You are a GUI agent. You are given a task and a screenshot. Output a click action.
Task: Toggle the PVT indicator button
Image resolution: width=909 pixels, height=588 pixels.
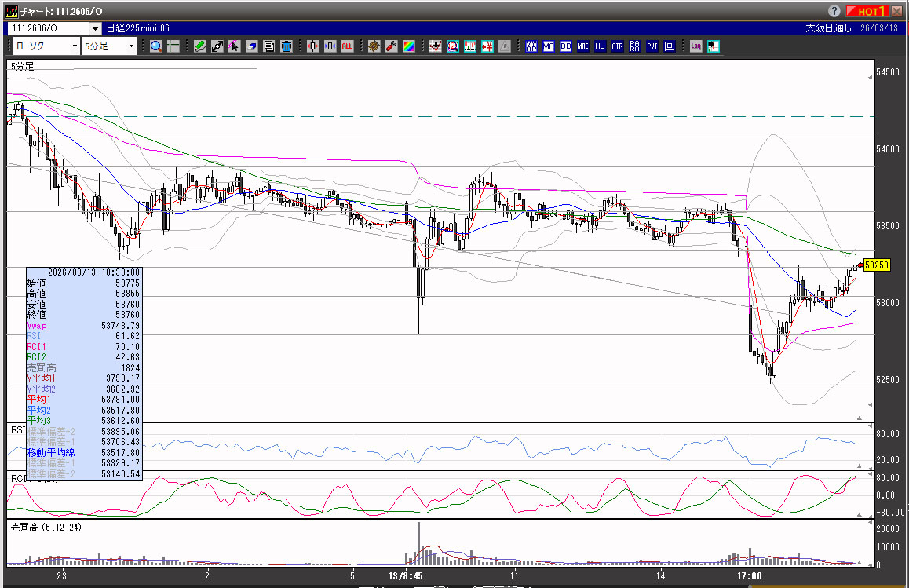click(x=652, y=46)
